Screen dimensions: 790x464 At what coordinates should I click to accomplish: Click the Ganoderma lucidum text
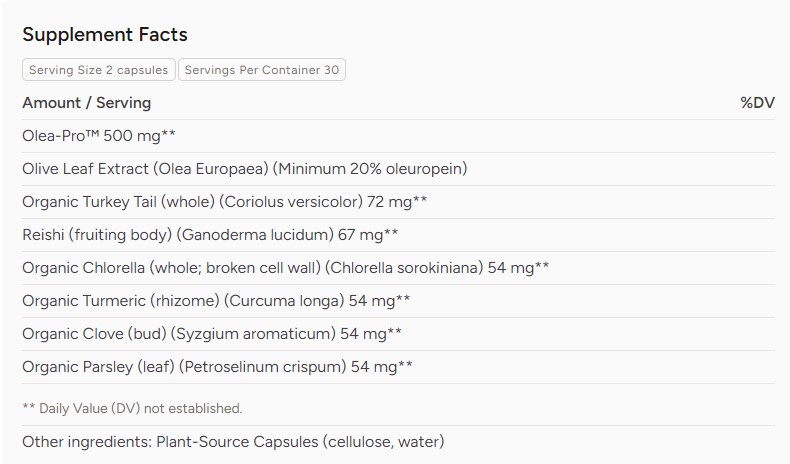(255, 235)
